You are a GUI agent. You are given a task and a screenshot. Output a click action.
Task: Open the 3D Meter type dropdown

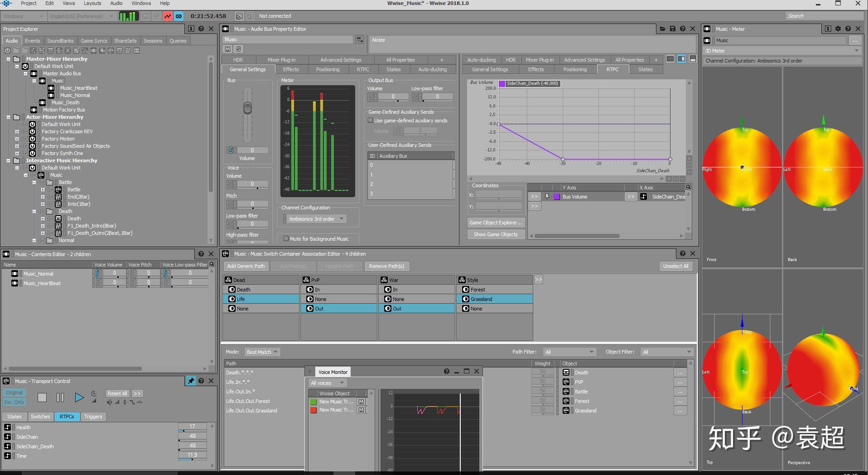[x=782, y=51]
